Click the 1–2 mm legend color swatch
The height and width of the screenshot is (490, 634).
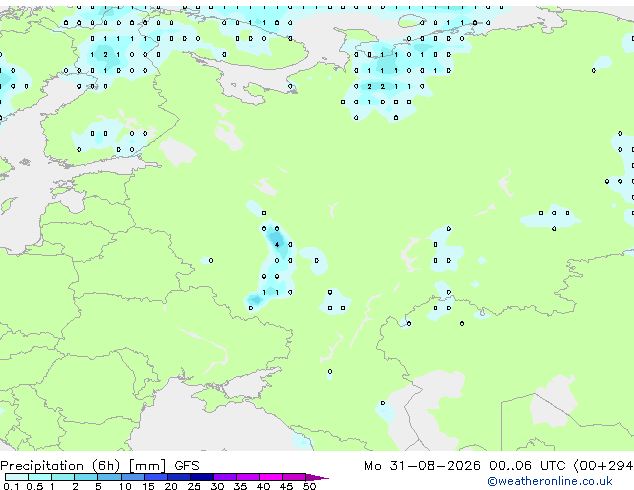(63, 477)
